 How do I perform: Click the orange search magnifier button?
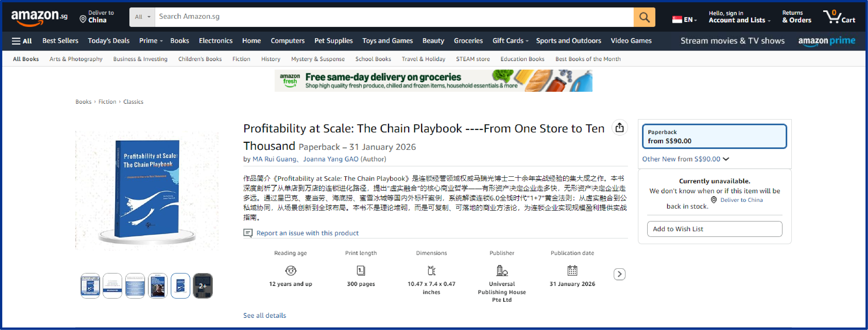[644, 17]
